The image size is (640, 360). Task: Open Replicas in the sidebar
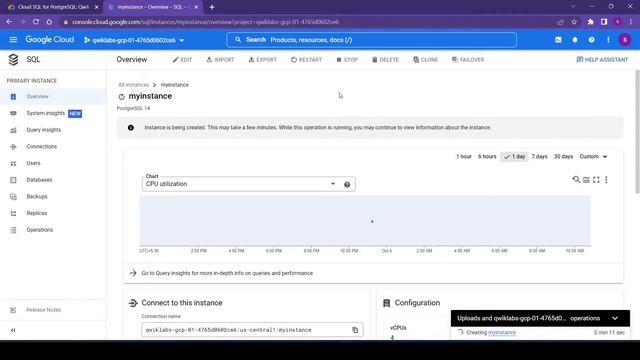(x=53, y=213)
